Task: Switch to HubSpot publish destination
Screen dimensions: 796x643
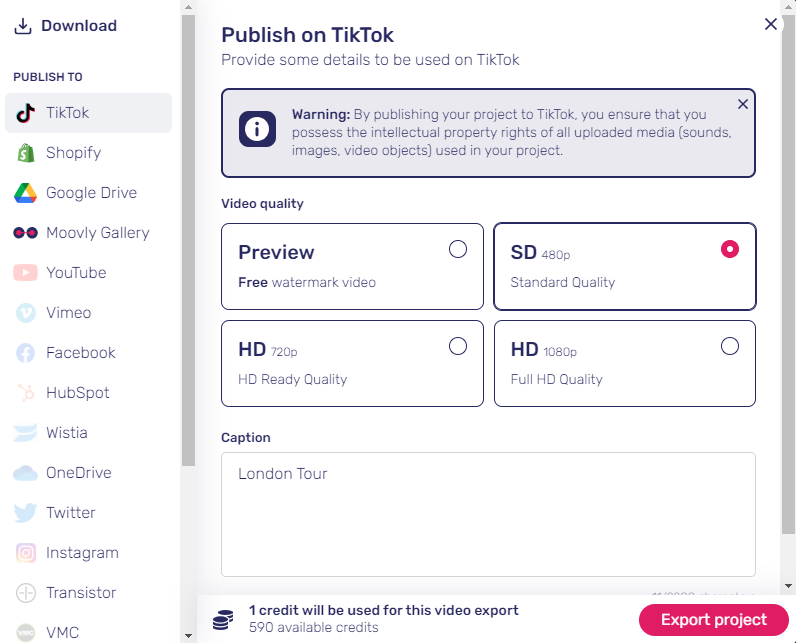Action: coord(65,393)
